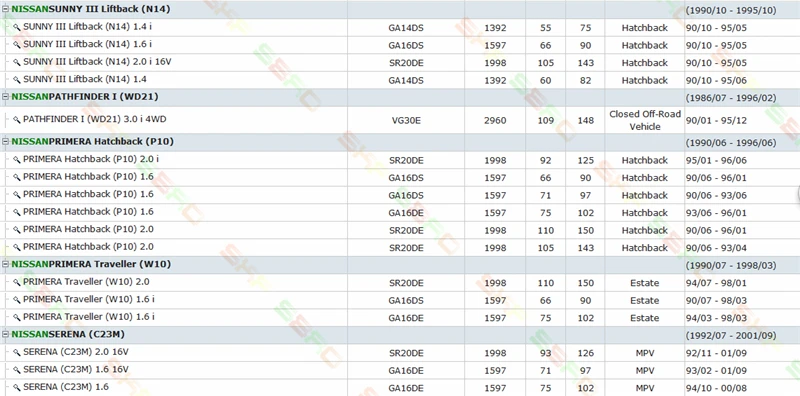Click the VG30E engine code cell

pos(406,120)
